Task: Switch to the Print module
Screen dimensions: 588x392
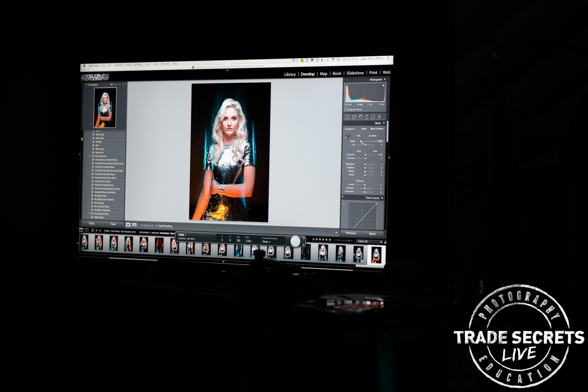Action: pos(373,73)
